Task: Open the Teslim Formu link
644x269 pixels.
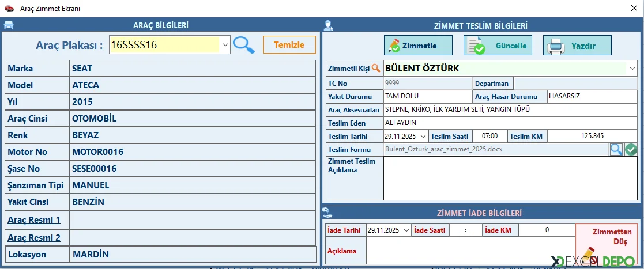Action: pos(349,150)
